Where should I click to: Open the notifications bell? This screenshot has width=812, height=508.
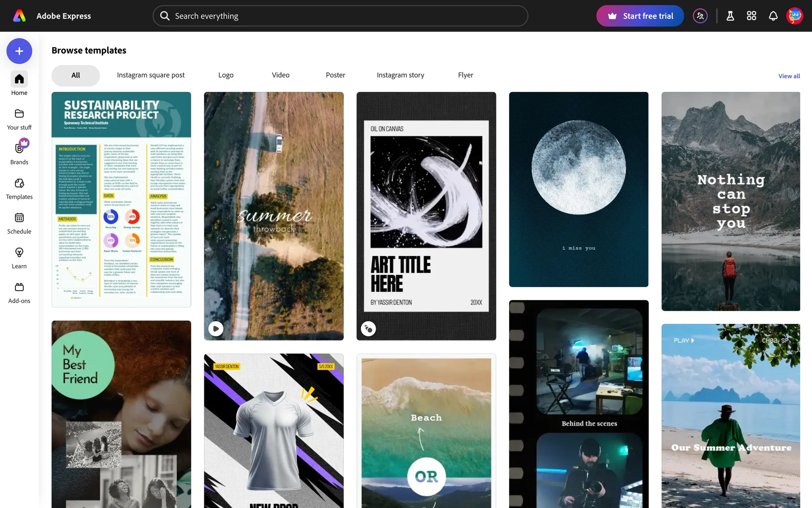point(773,16)
